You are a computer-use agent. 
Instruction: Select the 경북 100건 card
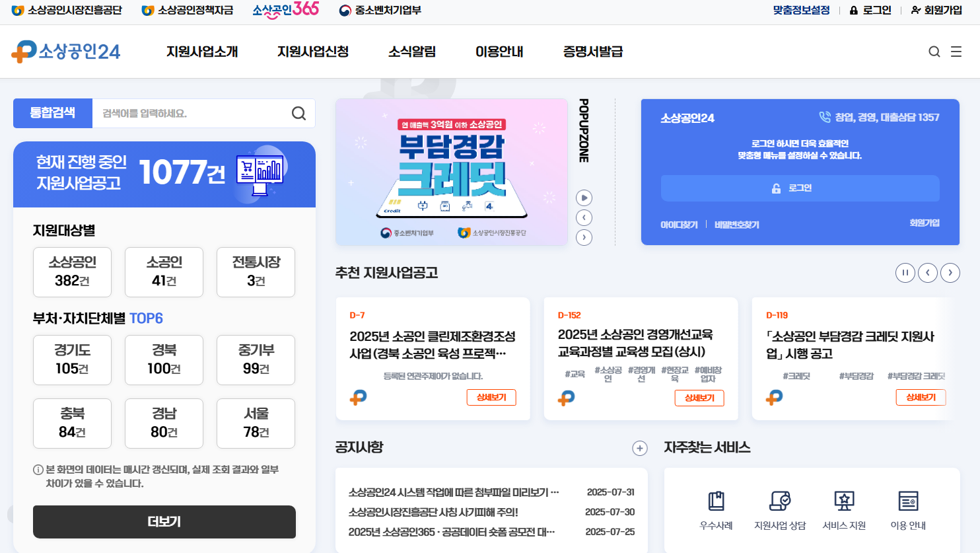click(164, 360)
